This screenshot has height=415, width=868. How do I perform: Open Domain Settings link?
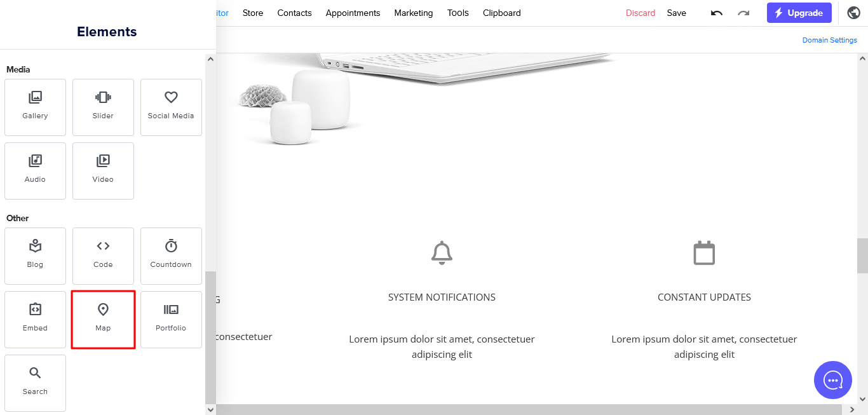point(830,40)
